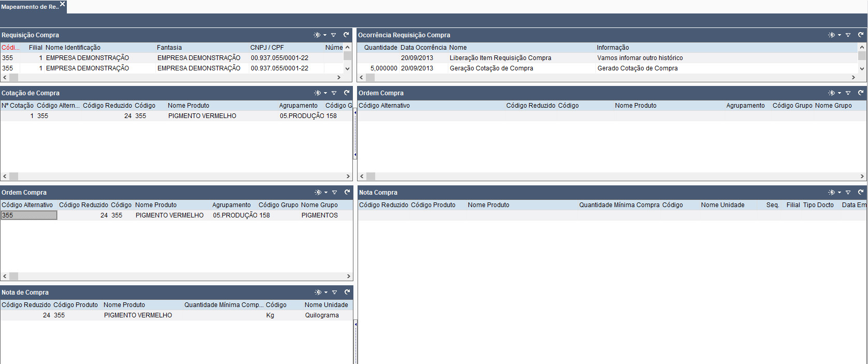Click filter icon in Nota de Compra panel
The height and width of the screenshot is (364, 868).
(x=334, y=293)
